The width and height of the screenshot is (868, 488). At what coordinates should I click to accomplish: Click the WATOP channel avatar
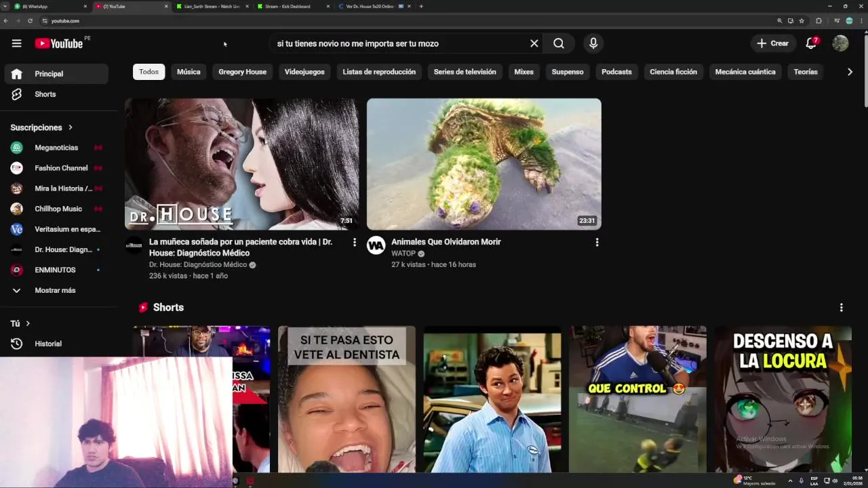pos(376,245)
